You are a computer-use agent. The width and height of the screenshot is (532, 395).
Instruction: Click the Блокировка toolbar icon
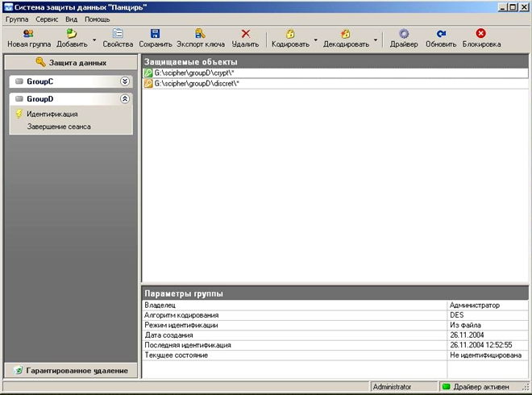[x=481, y=34]
